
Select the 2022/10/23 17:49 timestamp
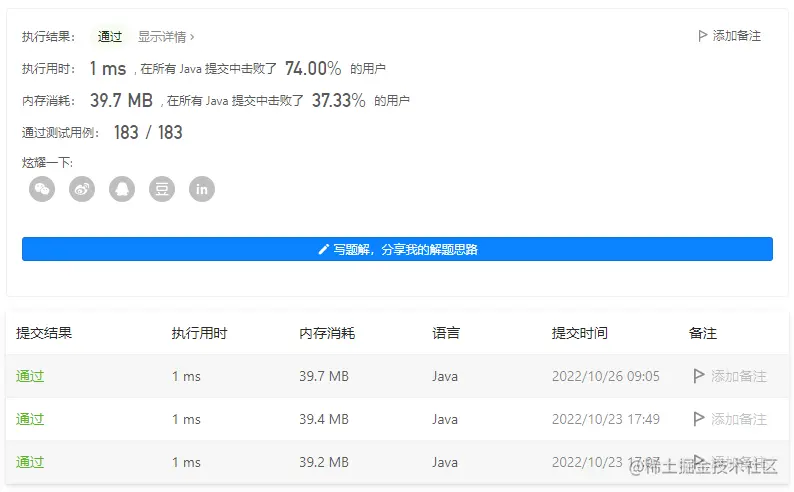click(x=606, y=419)
